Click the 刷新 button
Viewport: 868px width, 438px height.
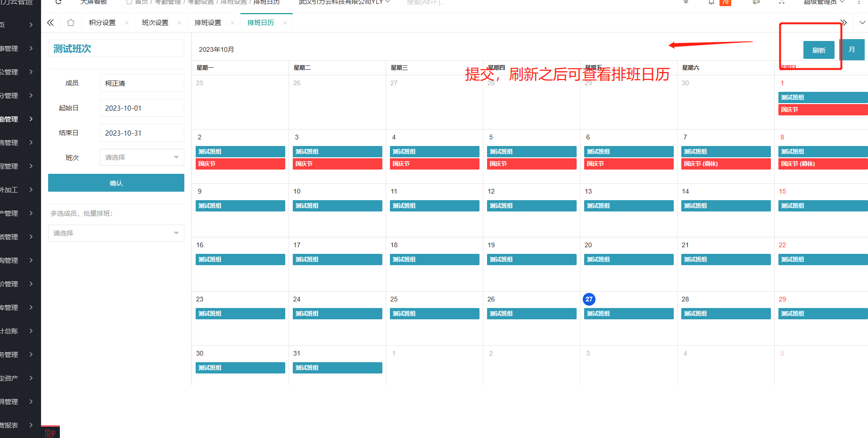tap(818, 50)
